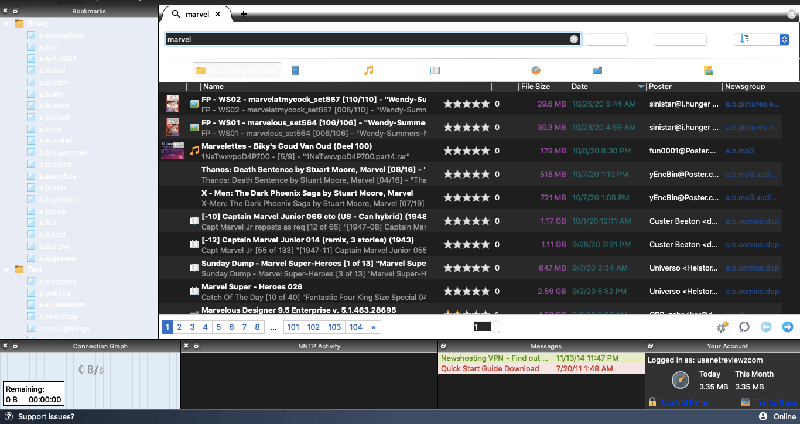Go to previous results page arrow
Image resolution: width=800 pixels, height=424 pixels.
(x=766, y=327)
